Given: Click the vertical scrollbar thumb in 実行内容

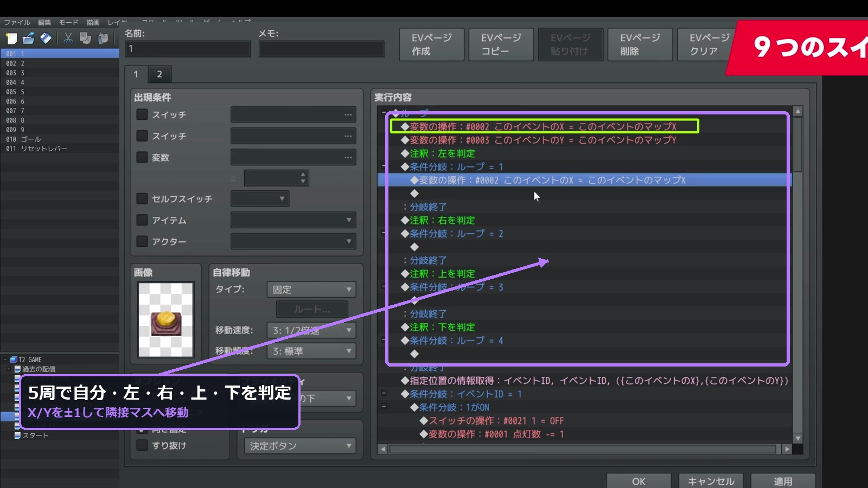Looking at the screenshot, I should pyautogui.click(x=797, y=144).
